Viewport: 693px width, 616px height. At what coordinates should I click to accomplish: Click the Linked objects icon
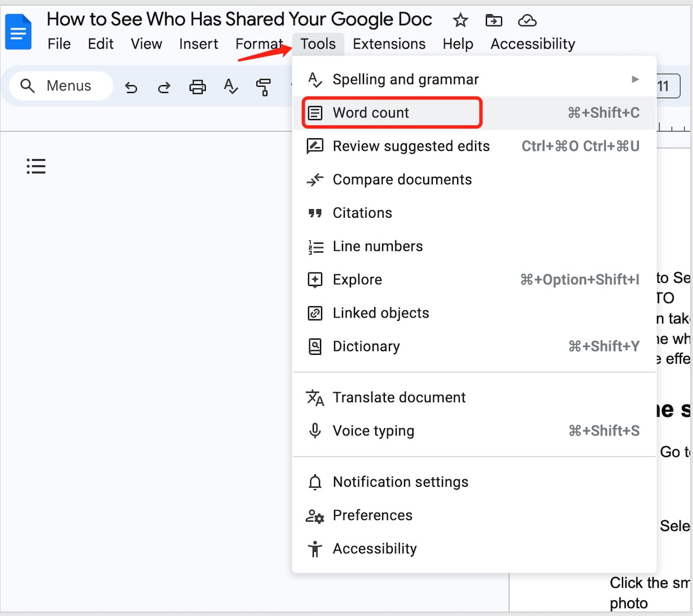pyautogui.click(x=314, y=313)
